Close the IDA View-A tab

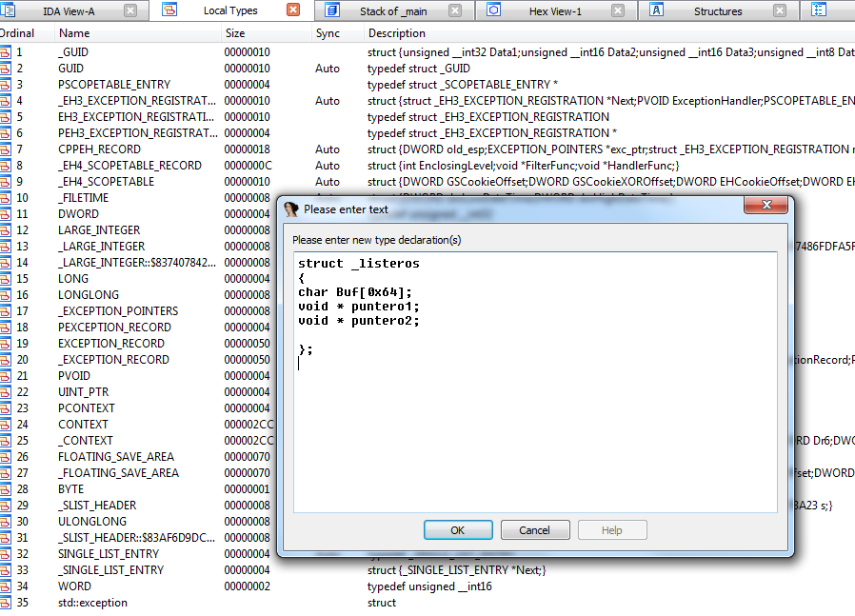pos(130,10)
